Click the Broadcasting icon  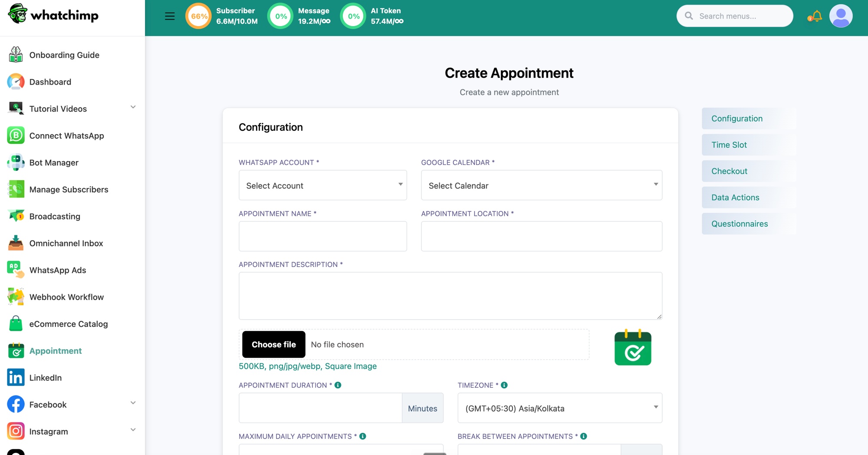pos(16,216)
